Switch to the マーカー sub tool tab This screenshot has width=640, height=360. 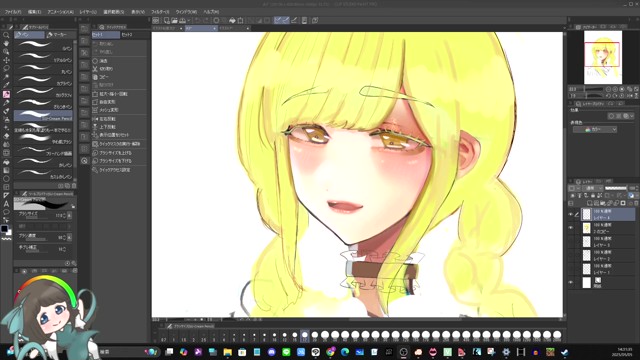61,35
